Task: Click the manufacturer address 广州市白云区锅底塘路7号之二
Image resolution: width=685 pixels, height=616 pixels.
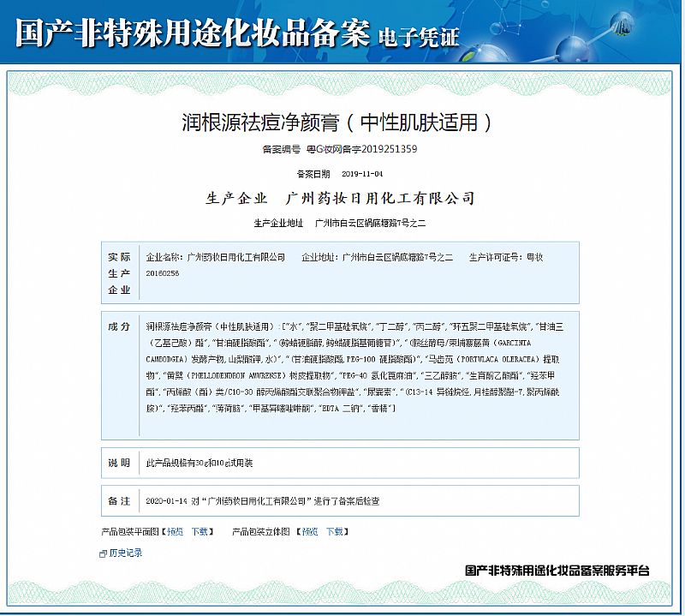Action: pos(371,224)
